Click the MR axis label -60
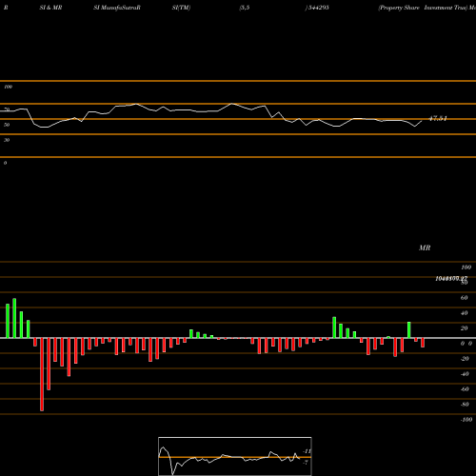This screenshot has height=476, width=476. [465, 389]
